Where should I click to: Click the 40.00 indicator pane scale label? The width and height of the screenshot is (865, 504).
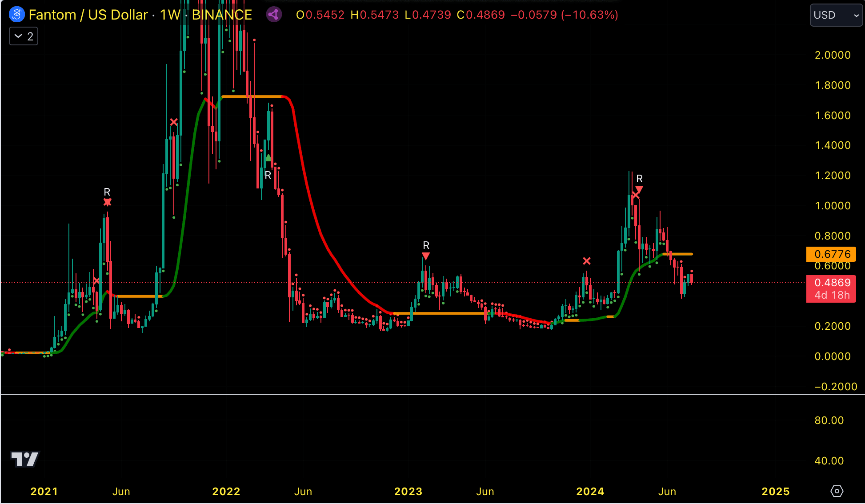coord(829,461)
